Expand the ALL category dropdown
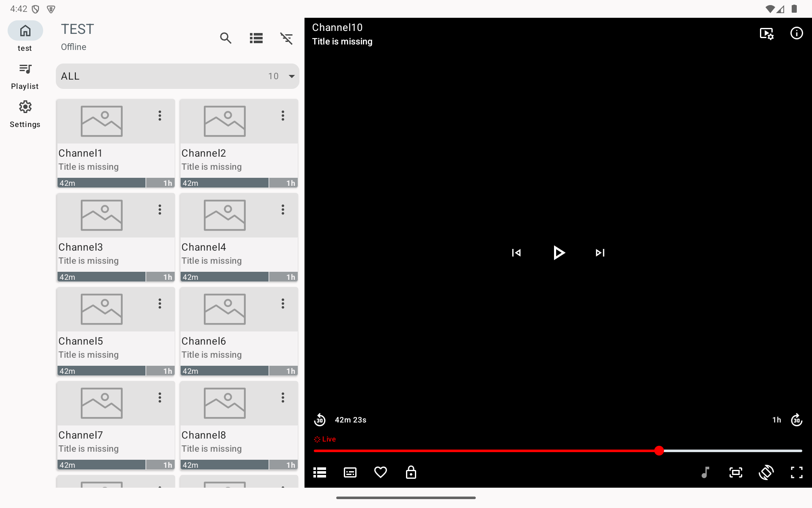 [291, 76]
